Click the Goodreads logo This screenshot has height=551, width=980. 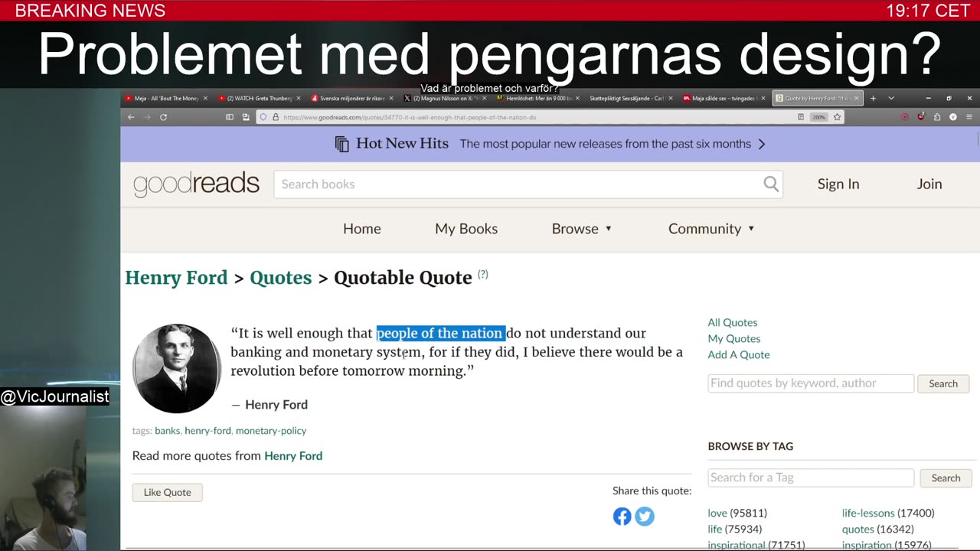click(x=197, y=184)
